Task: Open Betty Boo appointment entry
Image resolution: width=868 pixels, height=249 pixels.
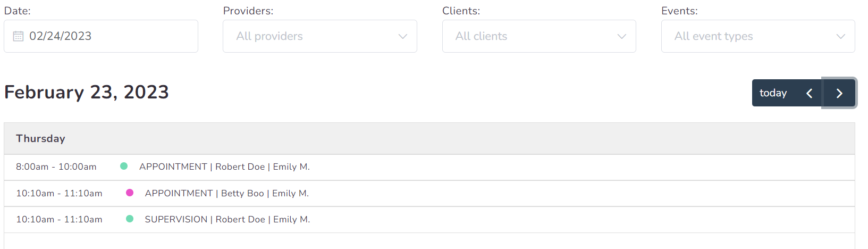Action: coord(226,193)
